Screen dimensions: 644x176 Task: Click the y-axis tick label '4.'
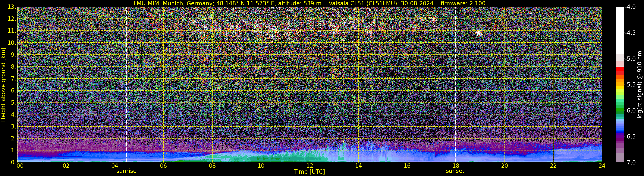coord(13,115)
